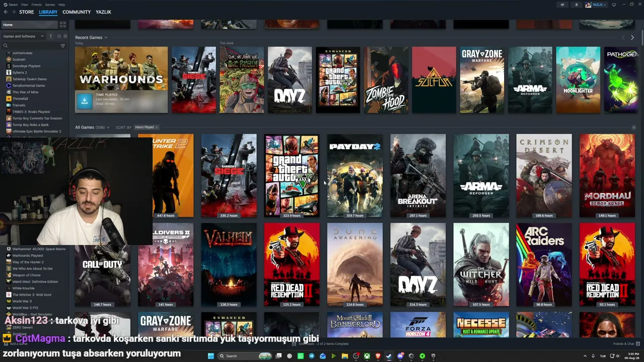Open Discord from the taskbar
Viewport: 644px width, 362px height.
click(400, 356)
